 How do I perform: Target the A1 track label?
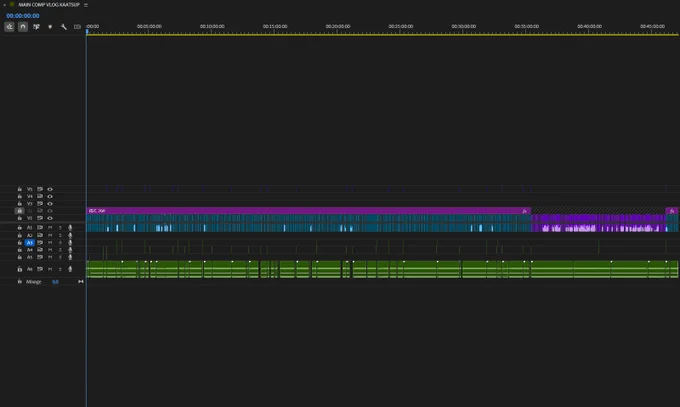[x=29, y=227]
